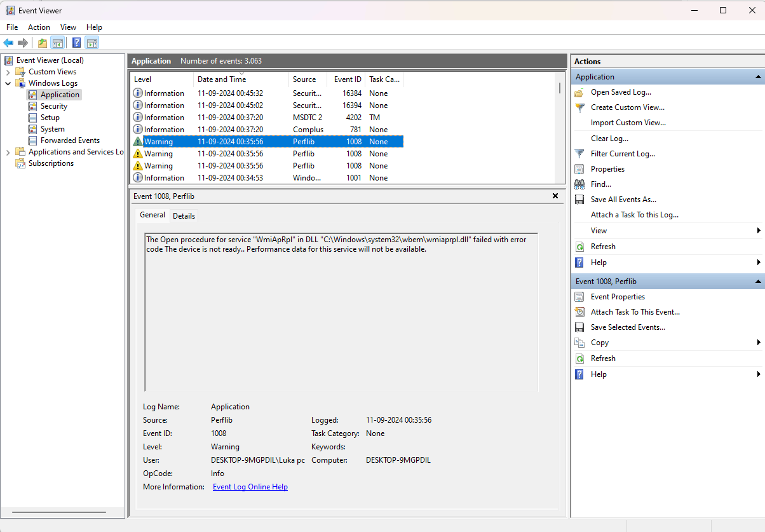Click the Setup log icon in tree
765x532 pixels.
(33, 118)
